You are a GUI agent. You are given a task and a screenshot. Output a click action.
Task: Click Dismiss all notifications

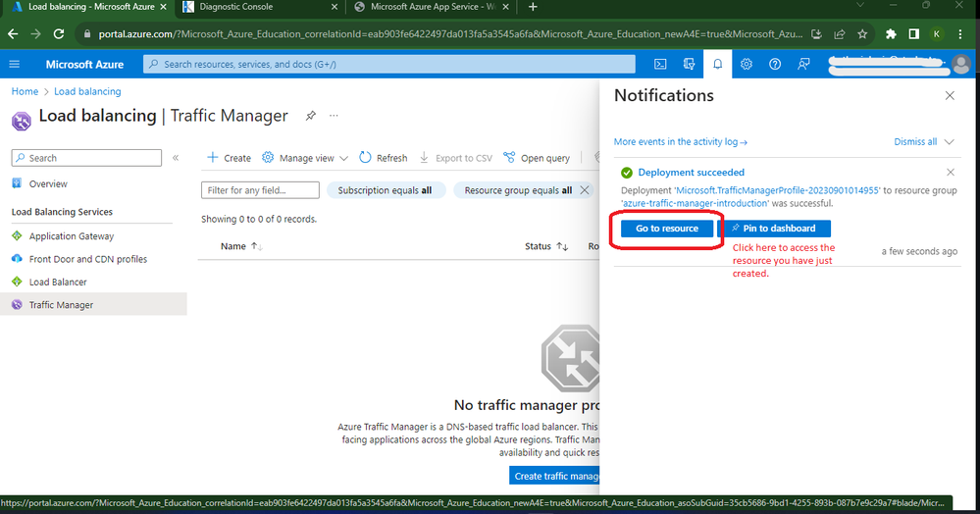coord(915,142)
